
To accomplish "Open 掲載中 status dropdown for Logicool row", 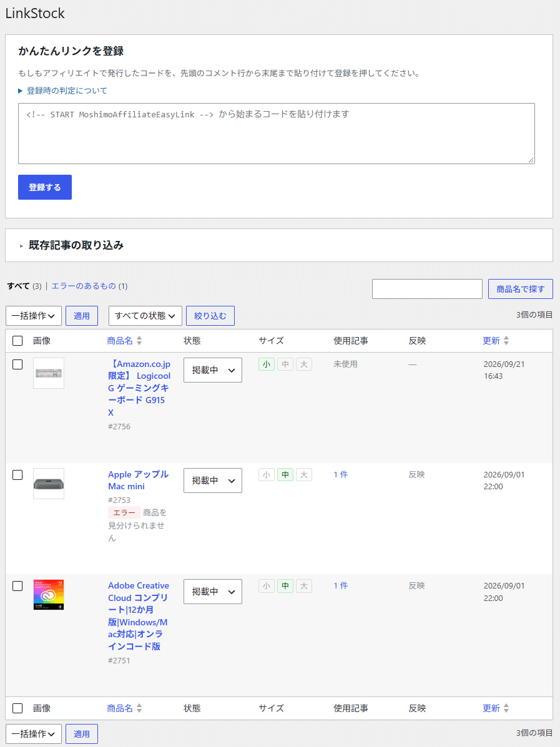I will click(x=212, y=370).
